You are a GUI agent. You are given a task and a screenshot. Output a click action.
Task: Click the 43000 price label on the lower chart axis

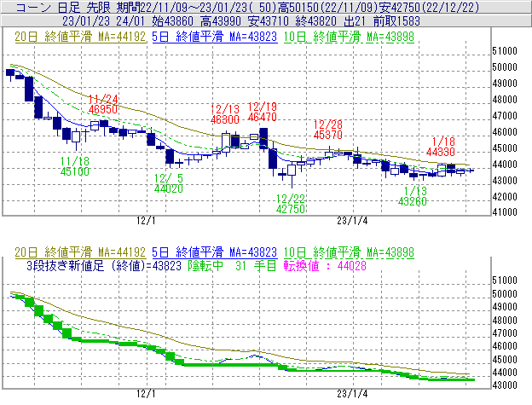[x=505, y=385]
